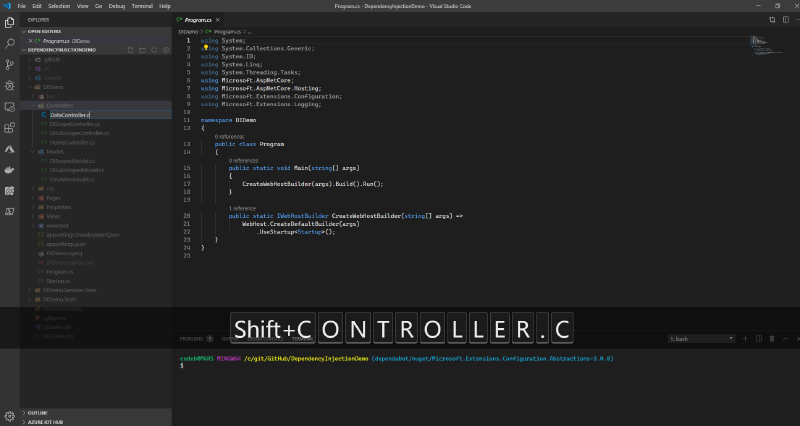Open the Source Control view
800x426 pixels.
click(10, 65)
